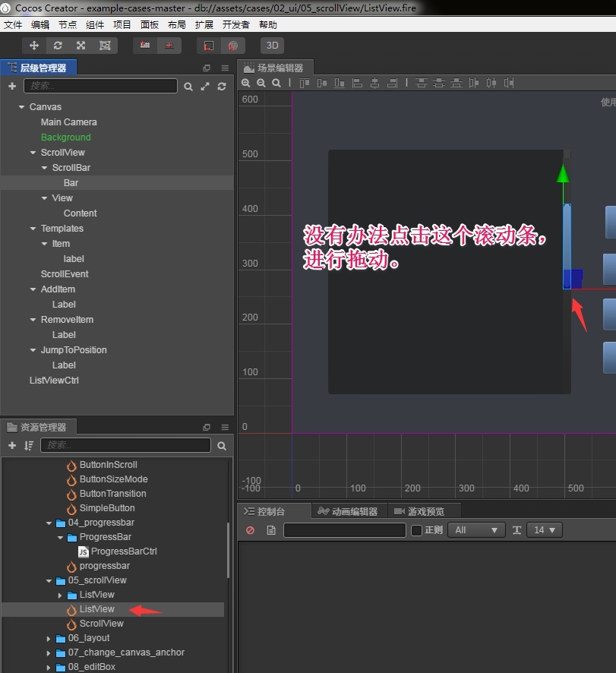This screenshot has width=616, height=673.
Task: Open the All log level dropdown
Action: 476,530
